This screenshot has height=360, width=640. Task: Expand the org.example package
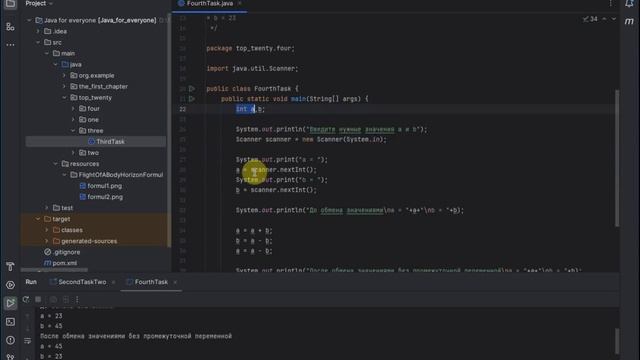64,75
